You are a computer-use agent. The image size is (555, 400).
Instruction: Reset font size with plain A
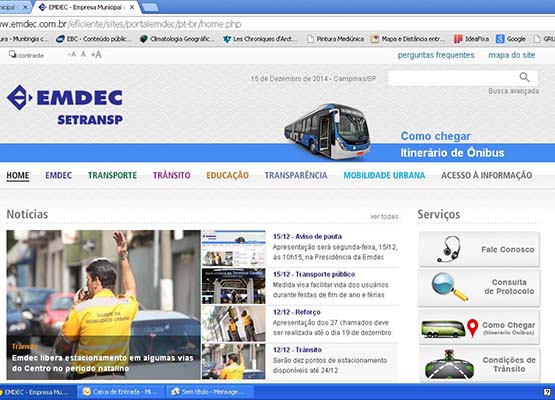pos(84,55)
